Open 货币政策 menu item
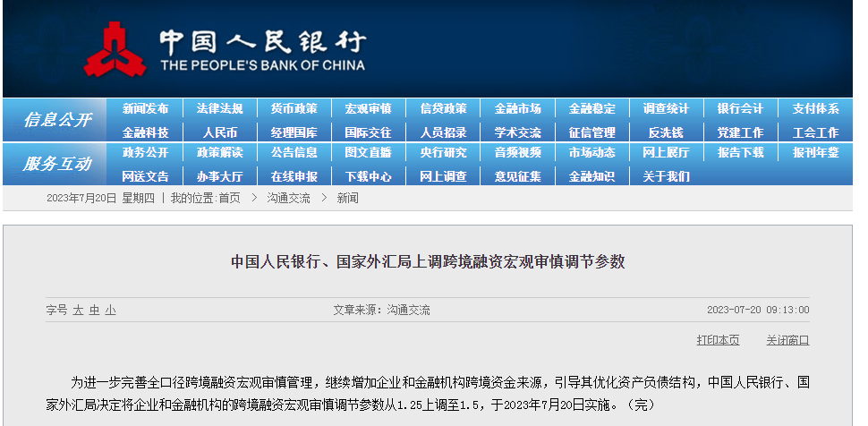Image resolution: width=868 pixels, height=426 pixels. [294, 108]
